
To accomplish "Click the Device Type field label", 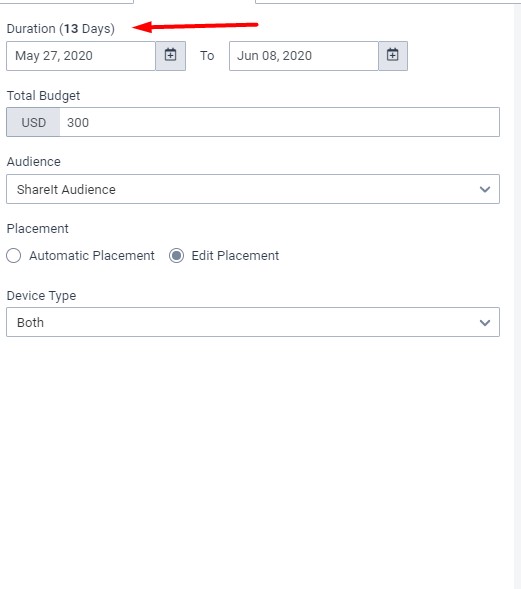I will (x=41, y=296).
